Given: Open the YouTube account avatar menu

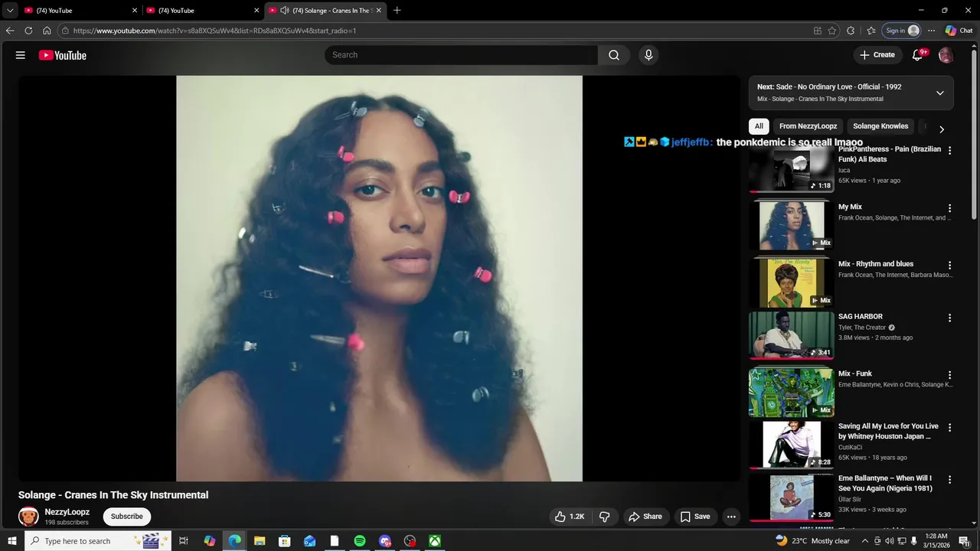Looking at the screenshot, I should click(946, 55).
